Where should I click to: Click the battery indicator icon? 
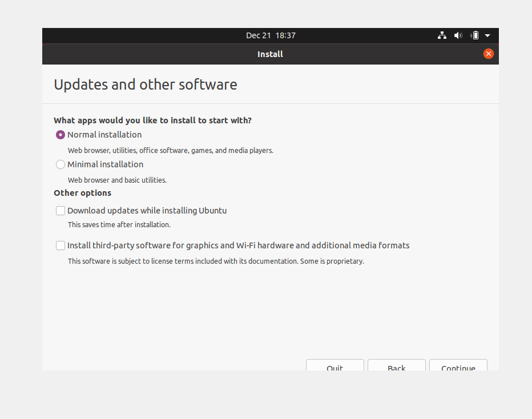[x=475, y=35]
